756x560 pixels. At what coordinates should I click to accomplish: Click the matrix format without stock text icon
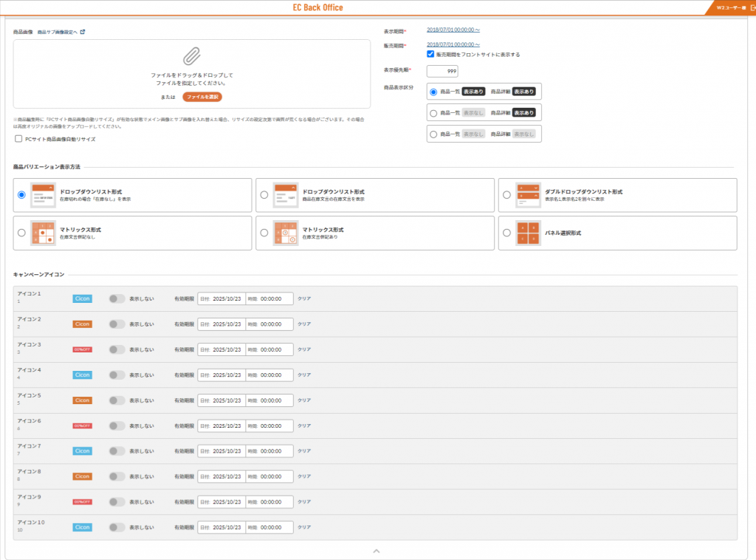43,233
